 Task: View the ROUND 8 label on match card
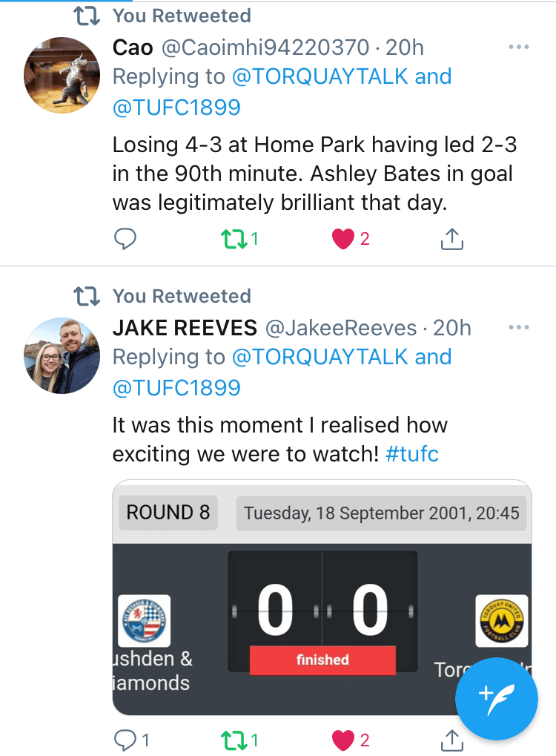(x=168, y=512)
